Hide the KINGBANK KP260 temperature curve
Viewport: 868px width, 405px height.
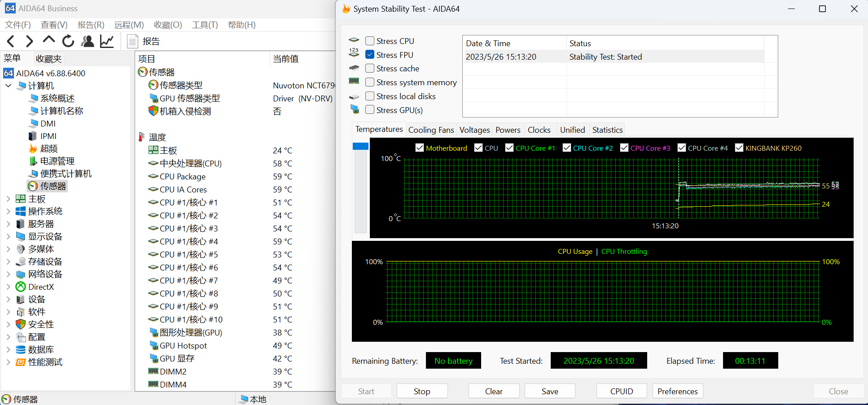pos(739,148)
